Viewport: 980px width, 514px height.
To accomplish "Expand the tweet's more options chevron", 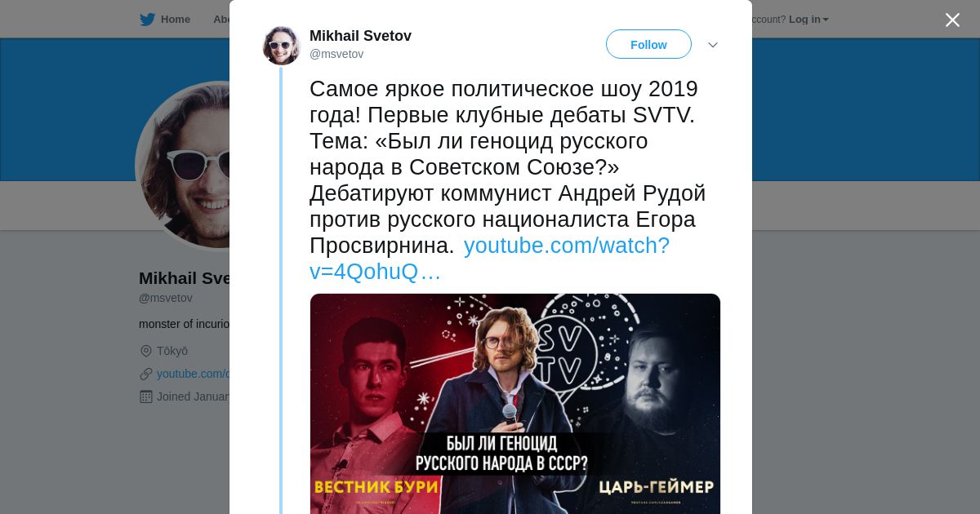I will pos(713,45).
